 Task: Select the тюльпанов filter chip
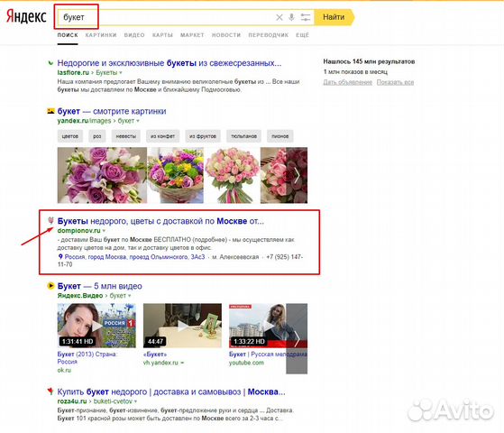coord(243,136)
